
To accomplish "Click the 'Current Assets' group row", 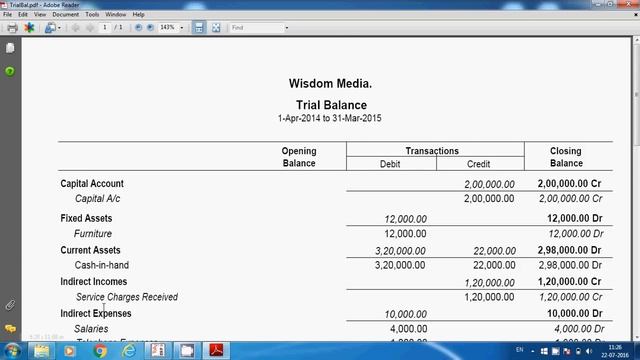I will (x=331, y=250).
